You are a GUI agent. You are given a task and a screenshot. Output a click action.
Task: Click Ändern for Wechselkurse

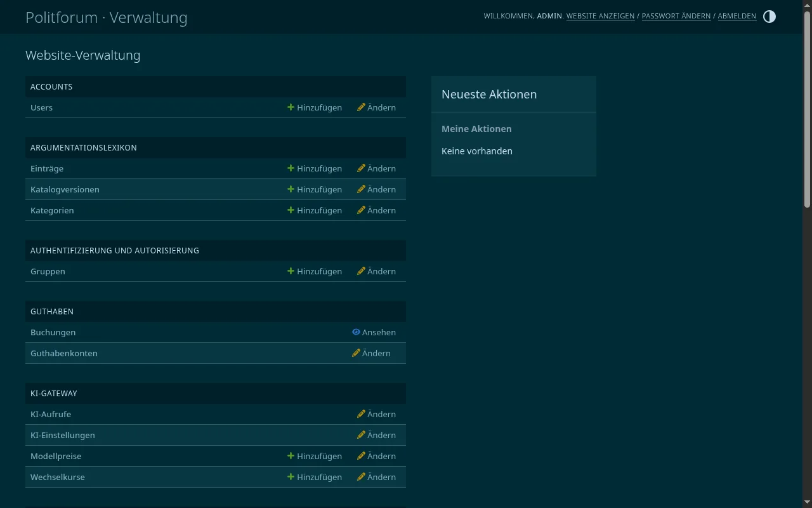click(376, 477)
